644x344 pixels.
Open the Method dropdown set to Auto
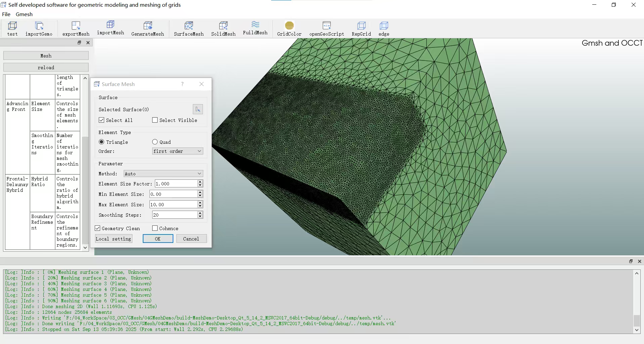click(x=163, y=174)
